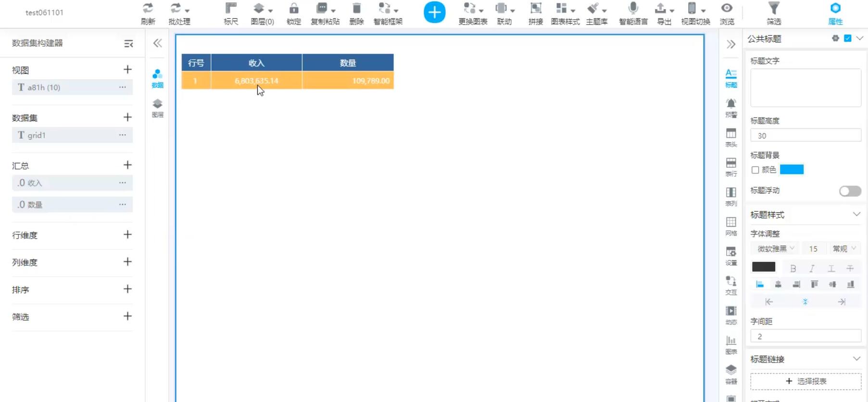Activate the 智能语言 microphone icon

(x=633, y=8)
